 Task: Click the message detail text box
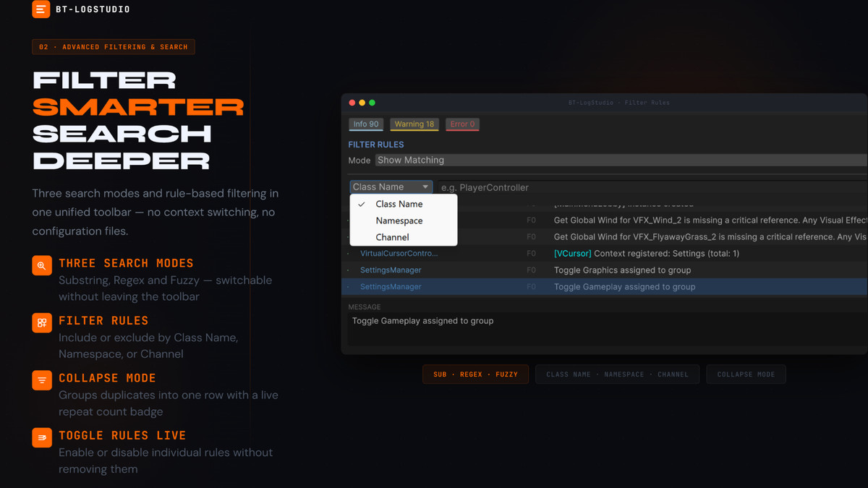tap(608, 329)
